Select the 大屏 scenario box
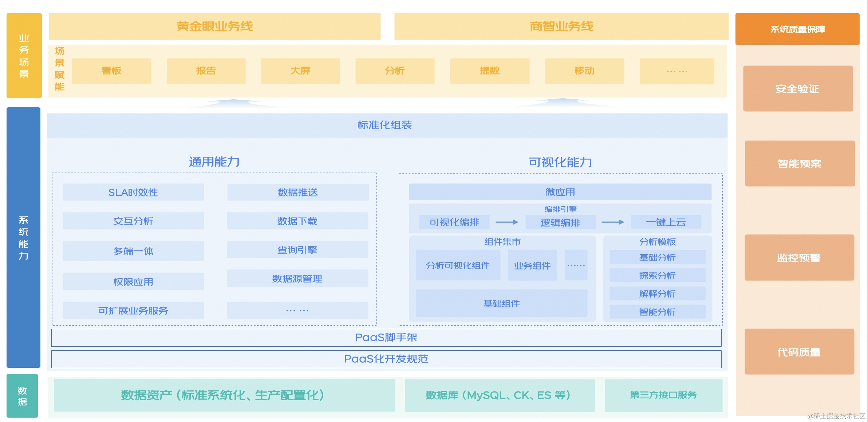The image size is (868, 422). 300,71
